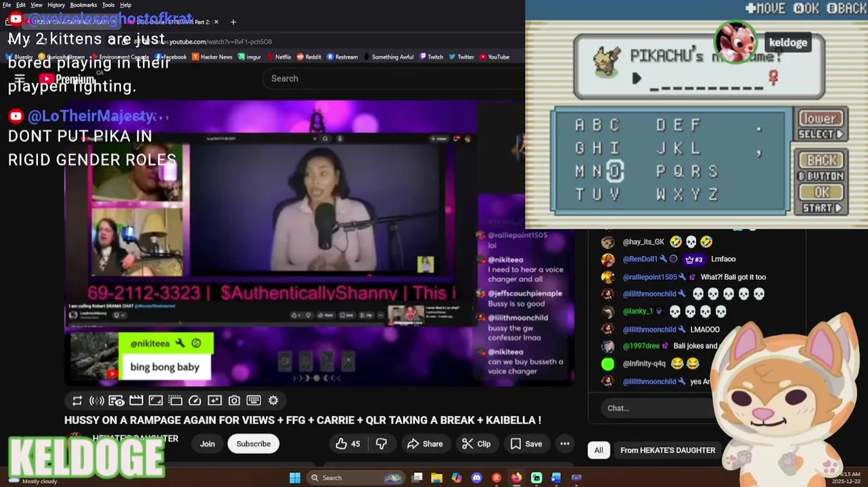Click the BACK button in naming screen
Image resolution: width=868 pixels, height=487 pixels.
821,160
